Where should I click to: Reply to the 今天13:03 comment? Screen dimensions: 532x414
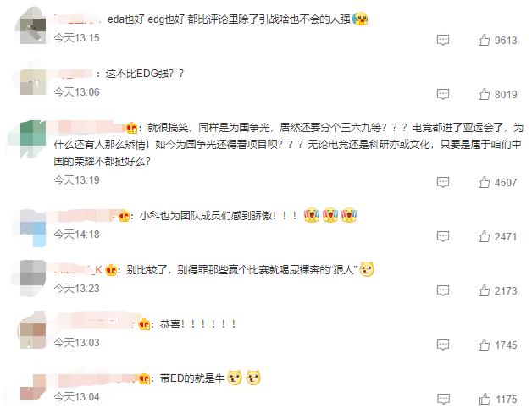(x=443, y=345)
